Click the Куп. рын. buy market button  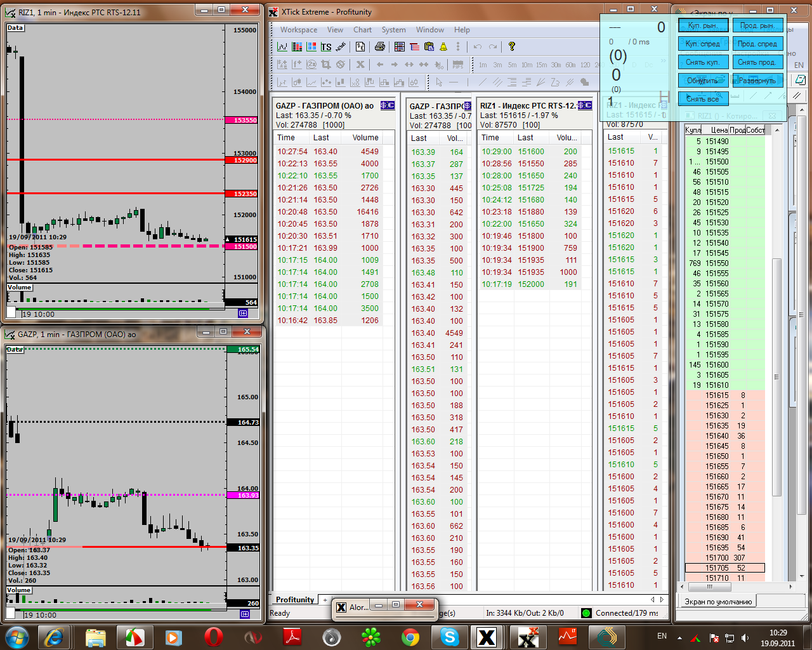point(703,25)
